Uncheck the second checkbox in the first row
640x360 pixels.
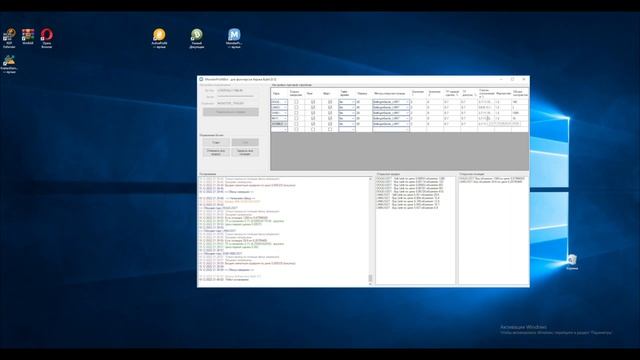point(313,102)
